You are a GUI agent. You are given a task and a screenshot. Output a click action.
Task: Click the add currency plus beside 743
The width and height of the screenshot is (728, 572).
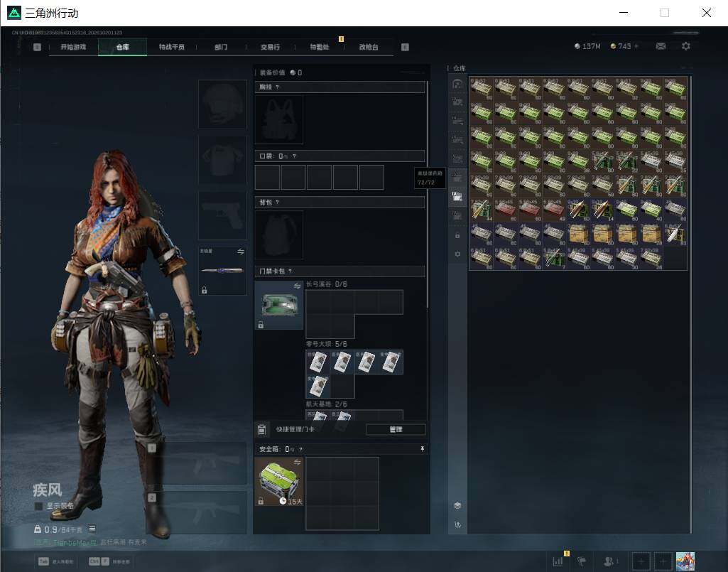coord(636,46)
